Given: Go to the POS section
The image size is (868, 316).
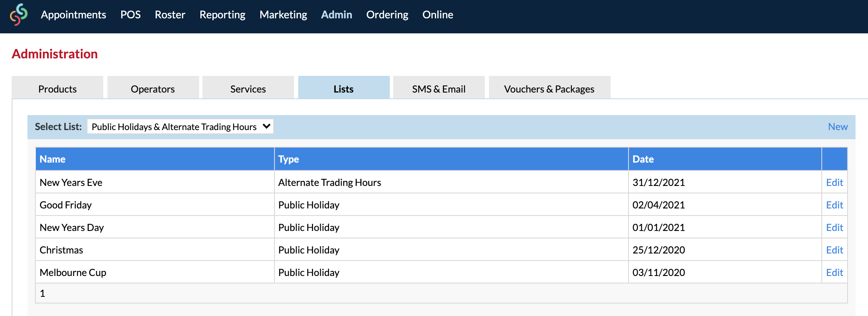Looking at the screenshot, I should pyautogui.click(x=130, y=15).
